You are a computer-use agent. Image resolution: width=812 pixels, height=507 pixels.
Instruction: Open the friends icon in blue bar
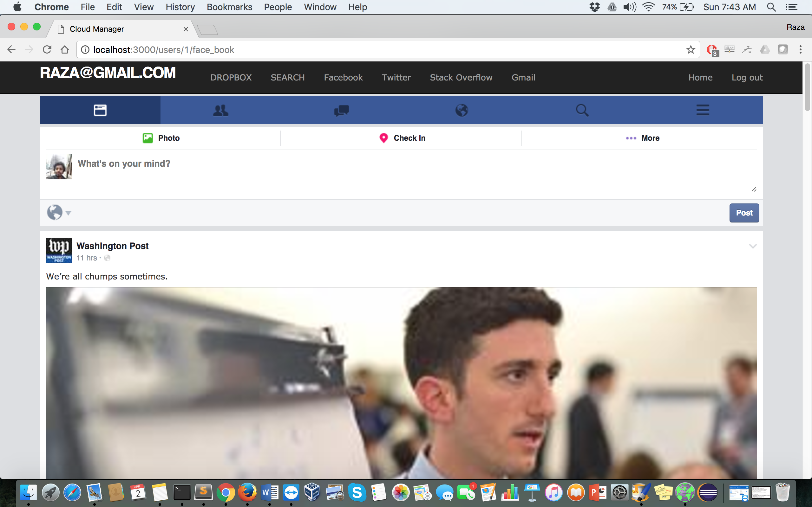point(220,110)
